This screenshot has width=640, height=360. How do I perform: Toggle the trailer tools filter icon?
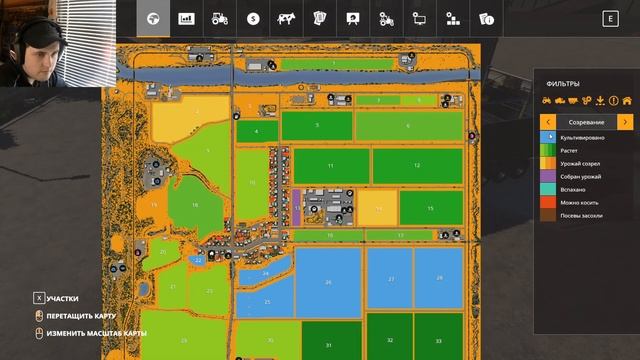(573, 100)
